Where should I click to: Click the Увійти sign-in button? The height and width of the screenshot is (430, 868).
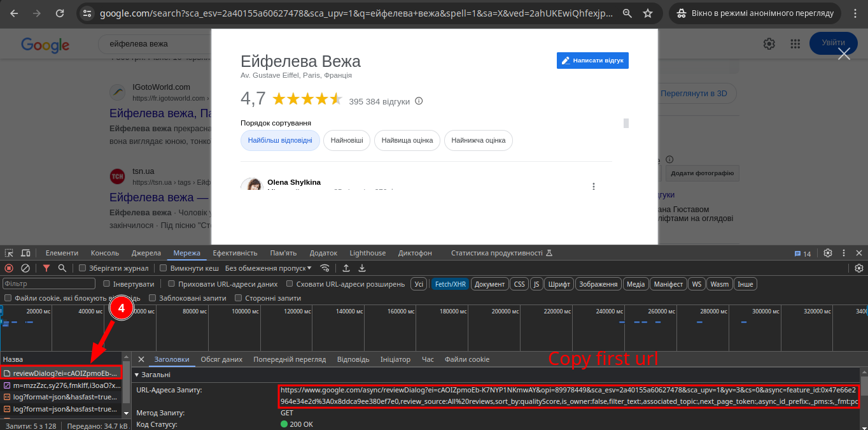click(834, 43)
